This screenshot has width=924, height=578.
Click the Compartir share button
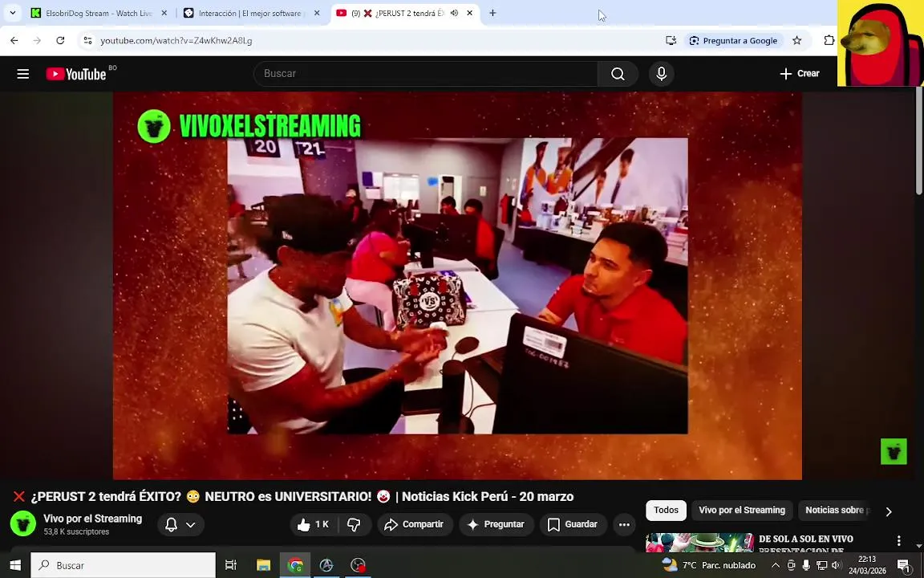414,524
